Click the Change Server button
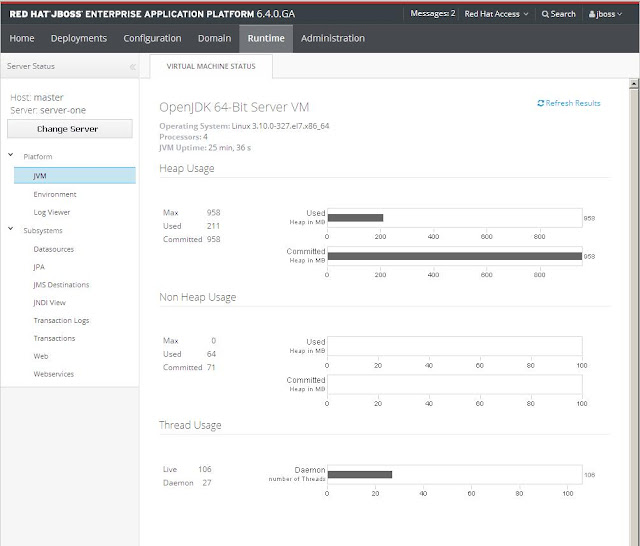 coord(70,129)
